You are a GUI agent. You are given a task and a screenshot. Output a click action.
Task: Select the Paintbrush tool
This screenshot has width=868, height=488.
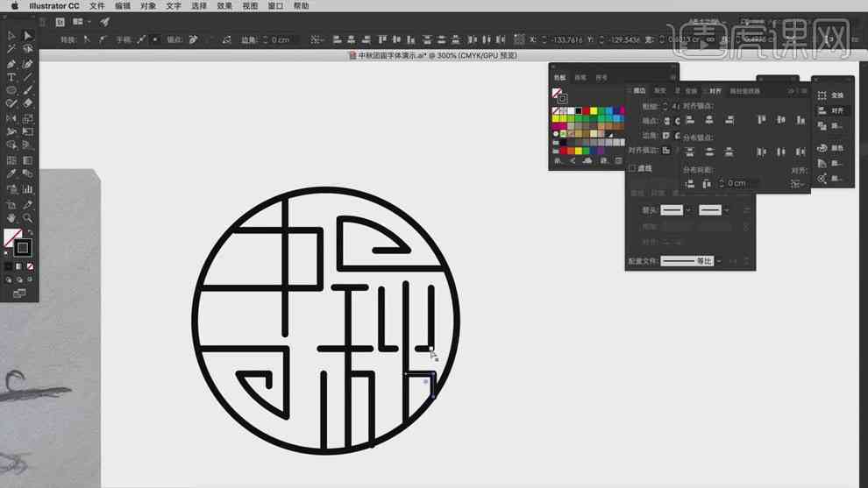pos(27,90)
